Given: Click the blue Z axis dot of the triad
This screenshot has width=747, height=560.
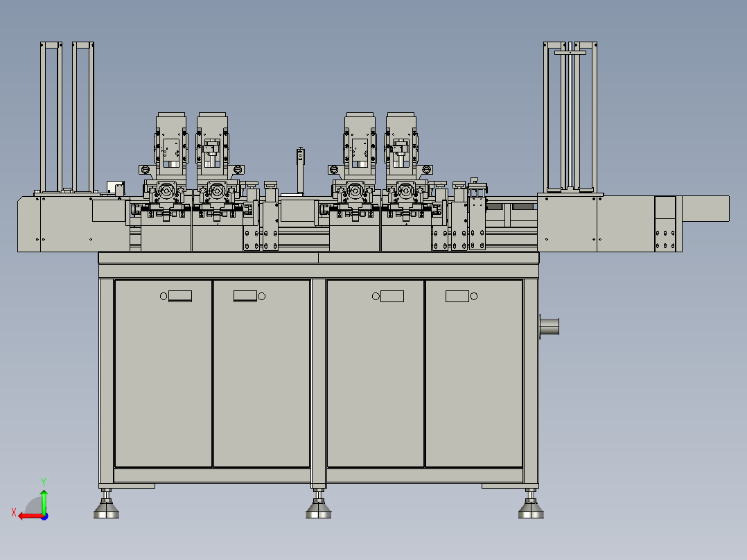Looking at the screenshot, I should point(45,516).
